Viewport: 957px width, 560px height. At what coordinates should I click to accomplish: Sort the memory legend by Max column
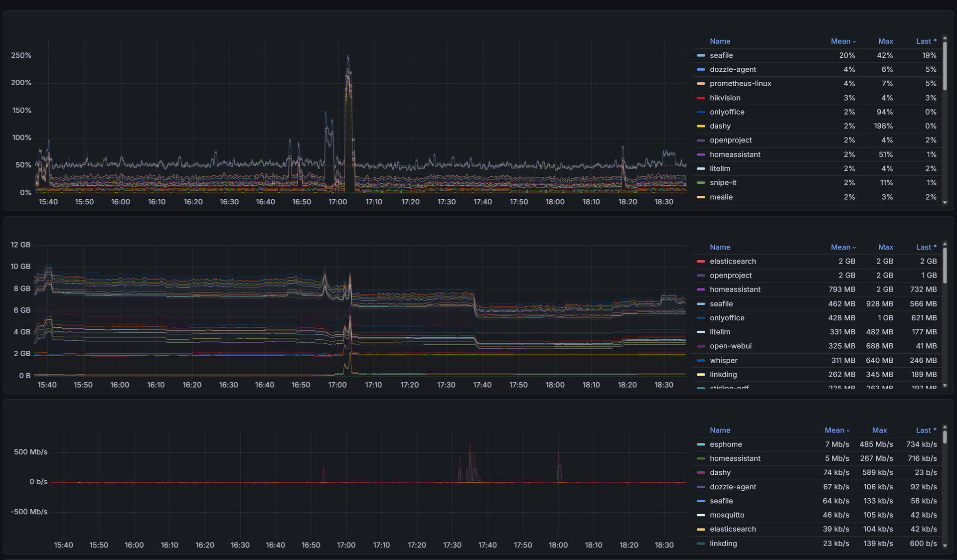885,248
